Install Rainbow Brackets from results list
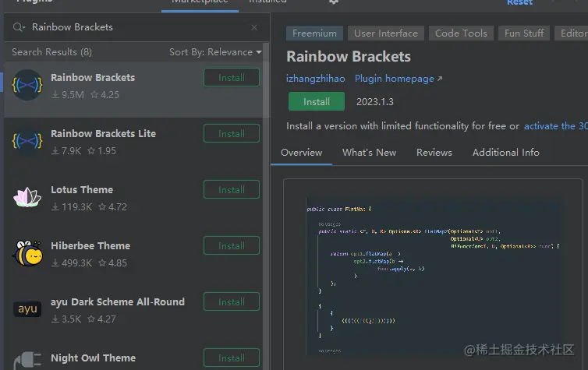The image size is (588, 370). coord(232,78)
